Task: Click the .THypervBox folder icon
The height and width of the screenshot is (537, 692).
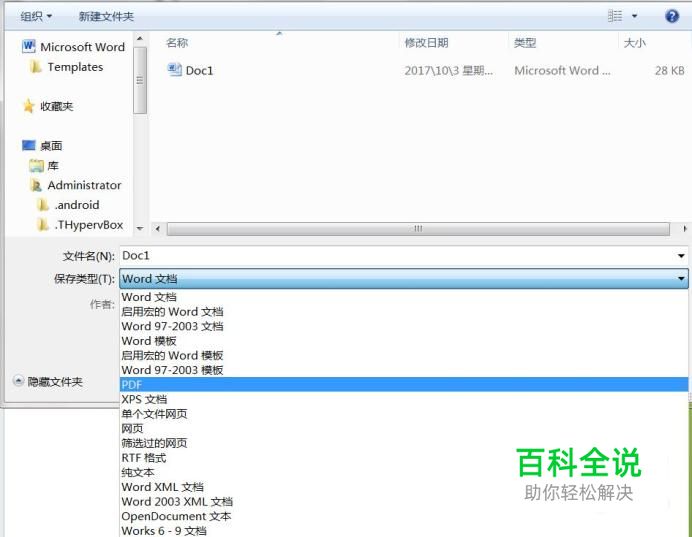Action: coord(43,225)
